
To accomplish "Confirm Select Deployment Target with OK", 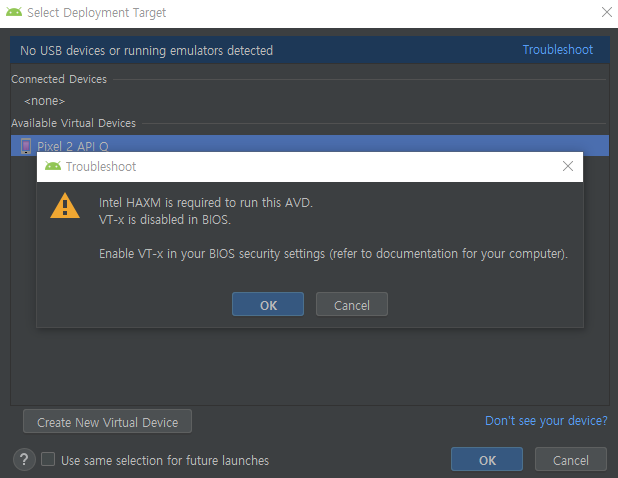I will [487, 459].
